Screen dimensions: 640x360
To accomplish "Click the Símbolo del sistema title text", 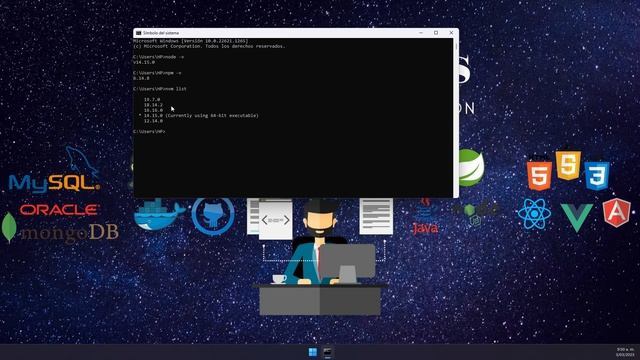I will tap(161, 33).
